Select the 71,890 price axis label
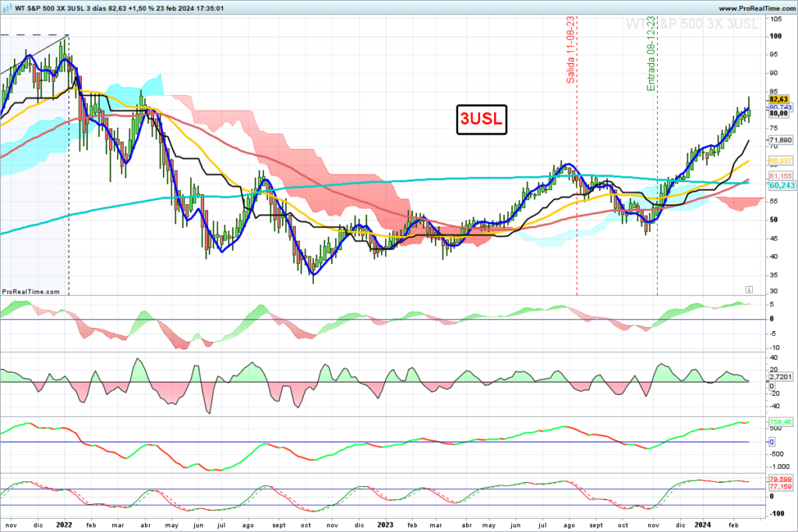Viewport: 798px width, 532px height. 780,140
